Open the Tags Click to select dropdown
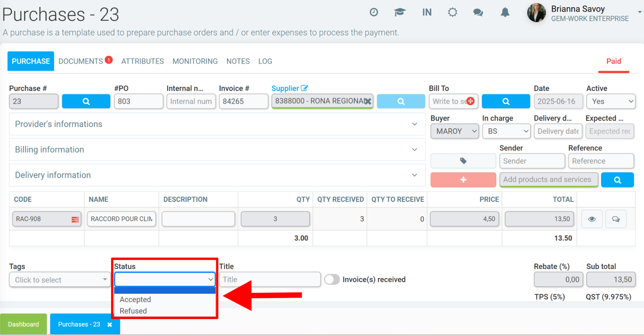Image resolution: width=644 pixels, height=335 pixels. 60,280
